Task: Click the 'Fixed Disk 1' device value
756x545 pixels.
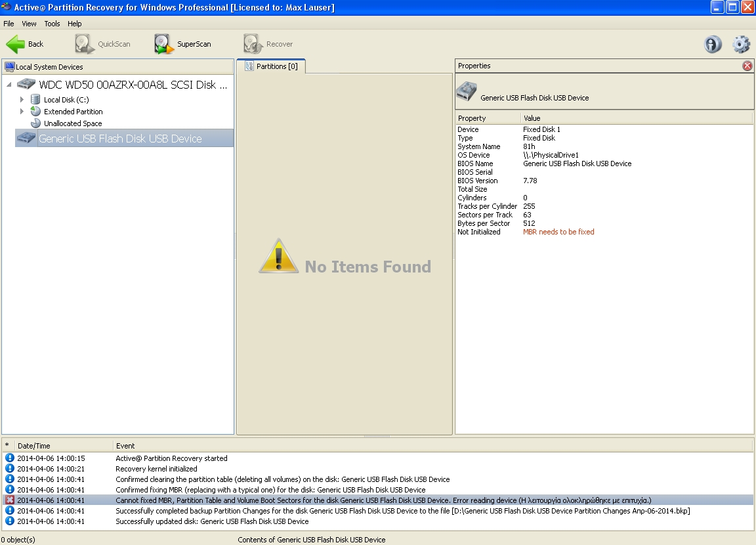Action: (x=541, y=129)
